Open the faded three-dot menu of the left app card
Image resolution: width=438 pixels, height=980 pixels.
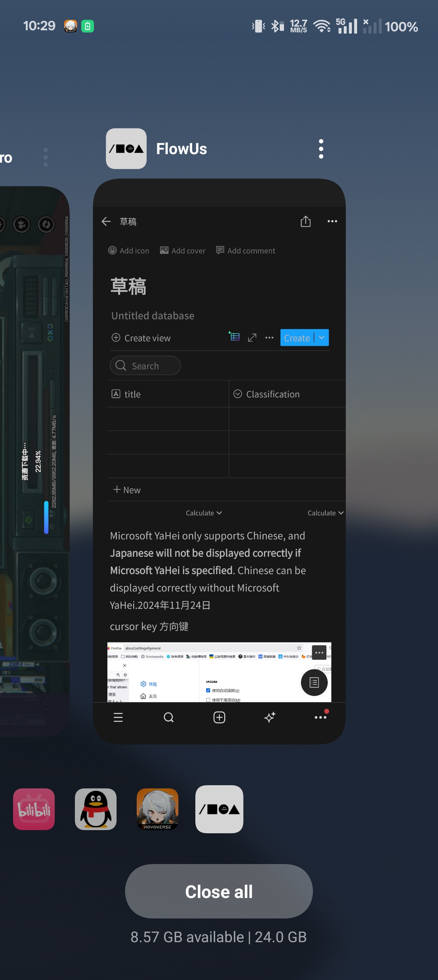click(x=46, y=157)
